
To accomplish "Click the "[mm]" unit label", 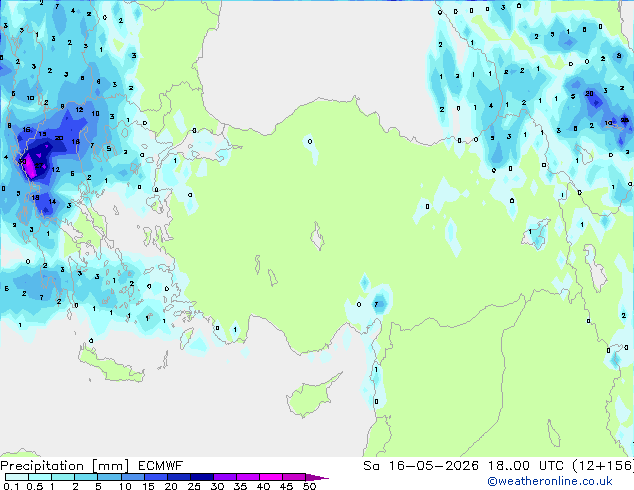I will tap(110, 466).
